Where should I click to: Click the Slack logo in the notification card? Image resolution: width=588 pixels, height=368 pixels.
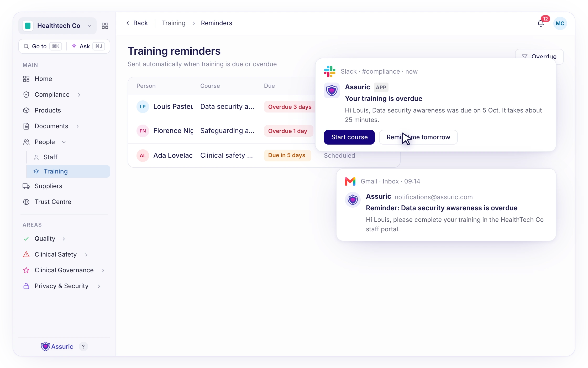(x=330, y=71)
